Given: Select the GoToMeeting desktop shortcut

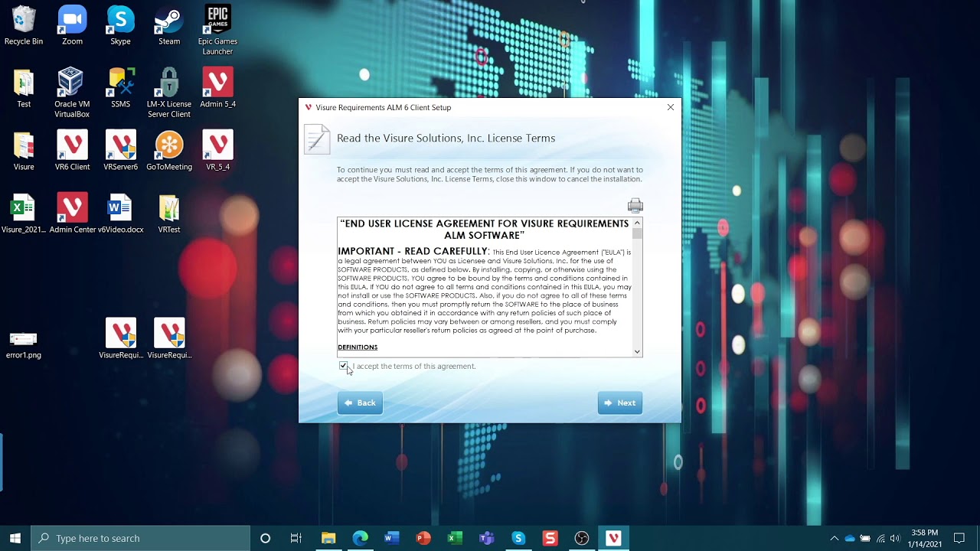Looking at the screenshot, I should (169, 151).
